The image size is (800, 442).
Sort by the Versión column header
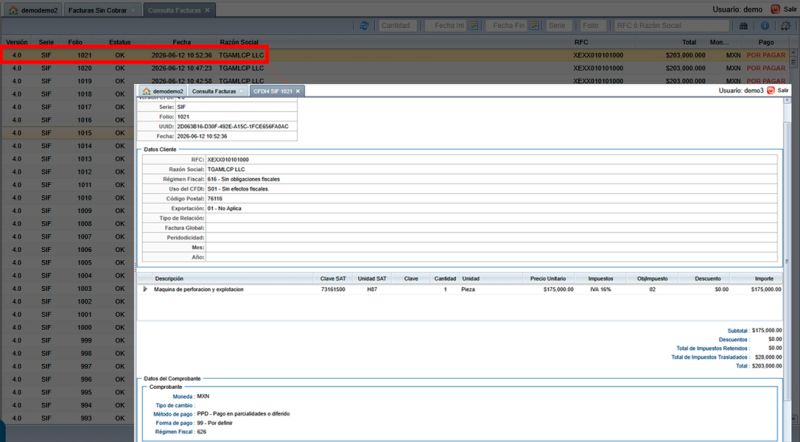click(x=17, y=42)
